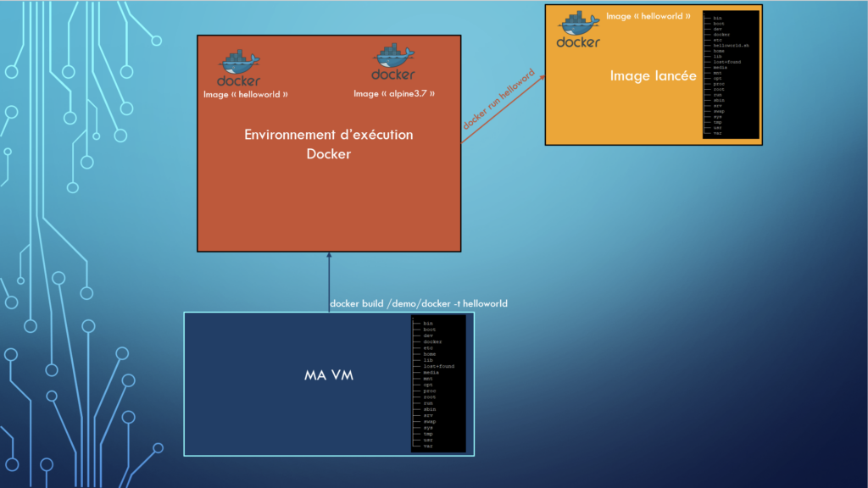
Task: Click "lost+found" in the orange box file listing
Action: click(726, 62)
